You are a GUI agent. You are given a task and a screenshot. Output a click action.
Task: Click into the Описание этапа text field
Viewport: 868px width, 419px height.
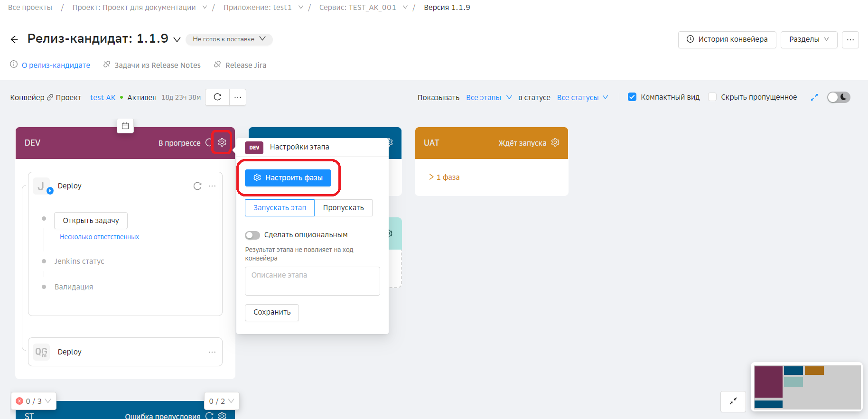coord(312,281)
